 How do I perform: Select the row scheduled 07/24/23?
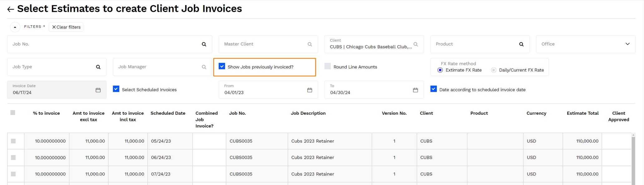click(13, 174)
